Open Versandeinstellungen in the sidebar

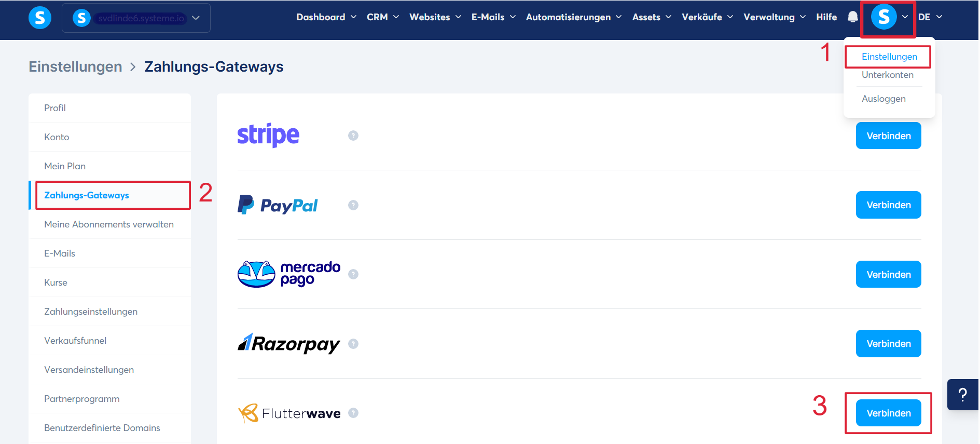click(x=110, y=370)
